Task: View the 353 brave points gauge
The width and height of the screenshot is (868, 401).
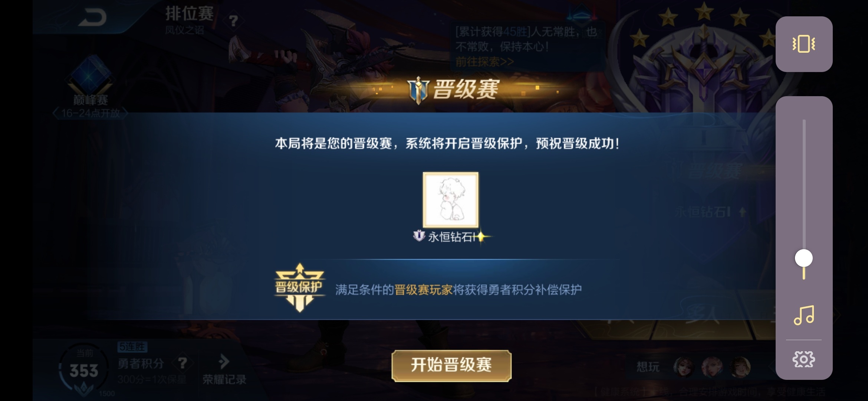Action: [x=84, y=371]
